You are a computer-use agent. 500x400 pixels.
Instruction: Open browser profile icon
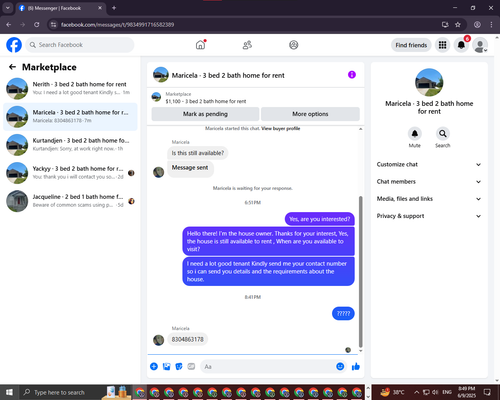[477, 25]
